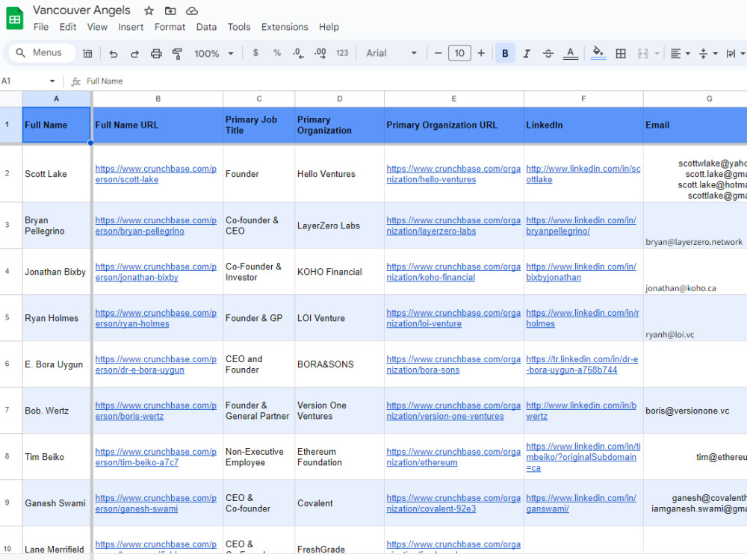
Task: Click the font size field showing 10
Action: click(459, 53)
